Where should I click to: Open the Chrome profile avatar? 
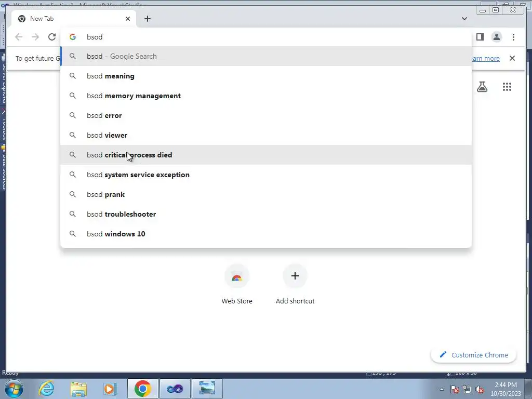496,37
